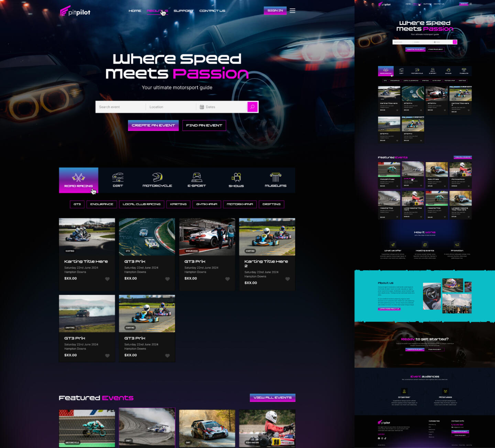The image size is (495, 448).
Task: Open the Support menu item
Action: pos(183,11)
